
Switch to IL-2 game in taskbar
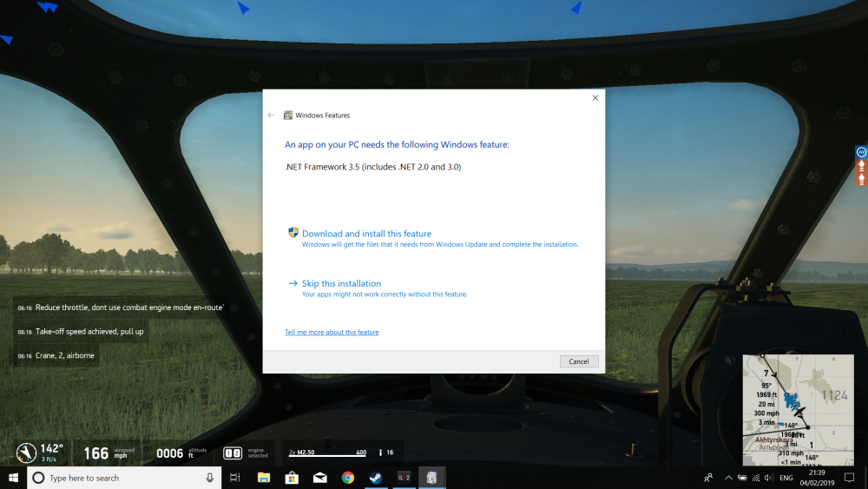404,478
